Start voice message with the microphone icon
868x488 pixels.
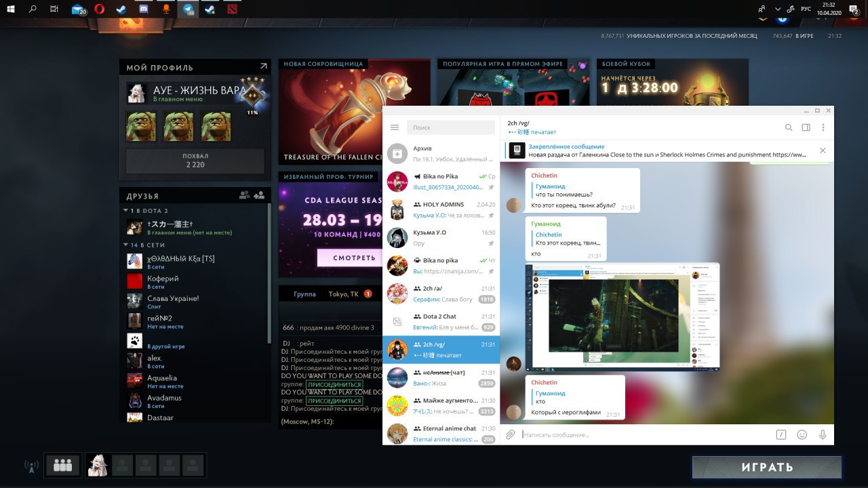tap(823, 434)
